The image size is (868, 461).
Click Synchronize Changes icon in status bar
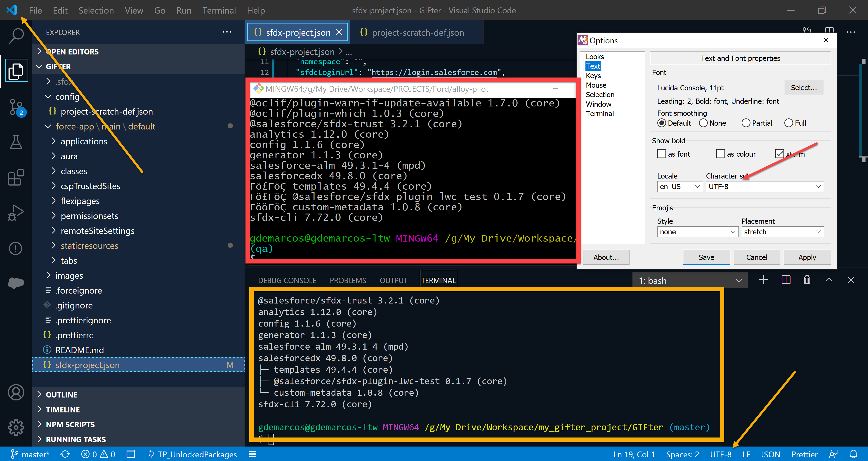pyautogui.click(x=65, y=454)
